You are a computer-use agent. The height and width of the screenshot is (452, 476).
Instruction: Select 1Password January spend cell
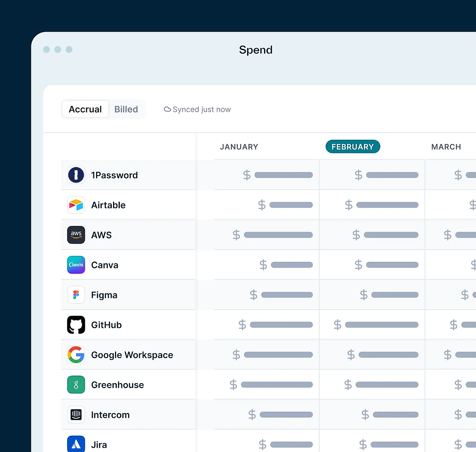(x=267, y=175)
